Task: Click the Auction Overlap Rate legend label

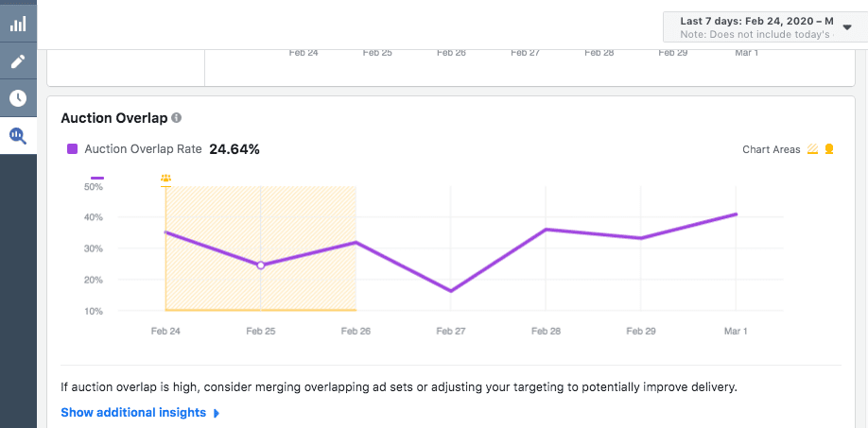Action: click(x=143, y=149)
